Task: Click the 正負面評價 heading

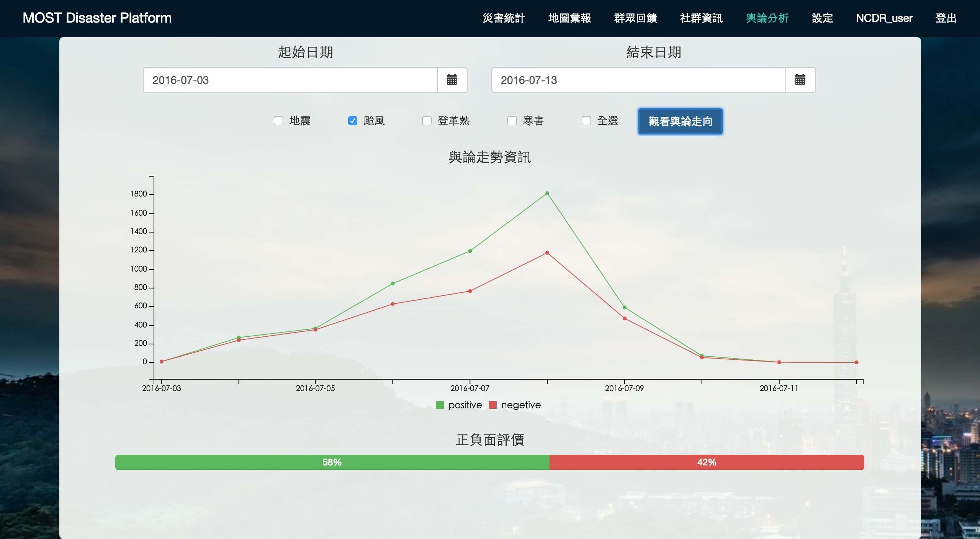Action: pyautogui.click(x=490, y=440)
